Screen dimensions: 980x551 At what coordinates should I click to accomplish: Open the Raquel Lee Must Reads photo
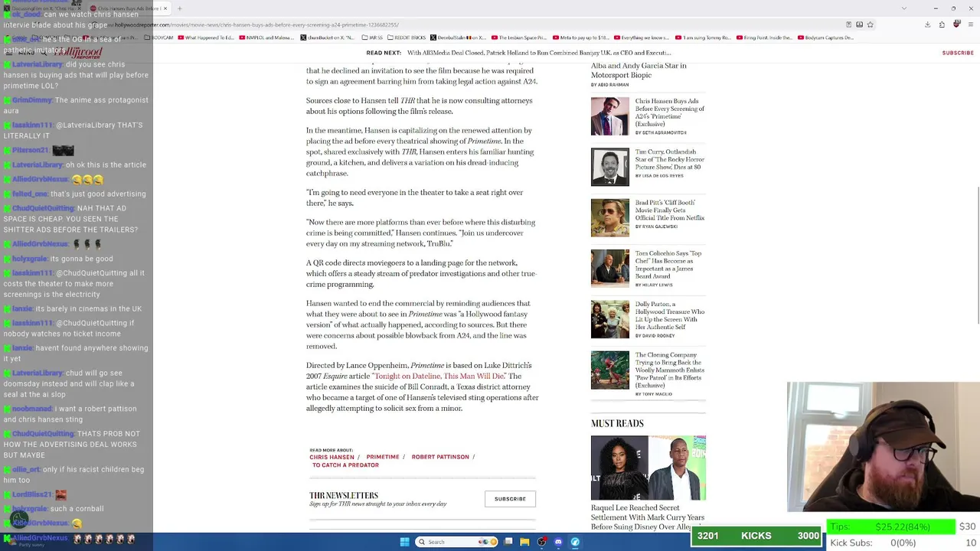(x=648, y=468)
